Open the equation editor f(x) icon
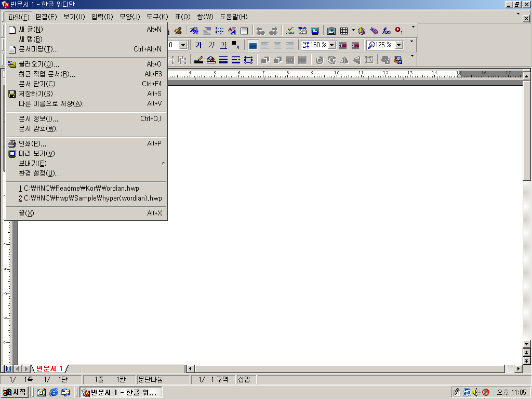 [387, 31]
